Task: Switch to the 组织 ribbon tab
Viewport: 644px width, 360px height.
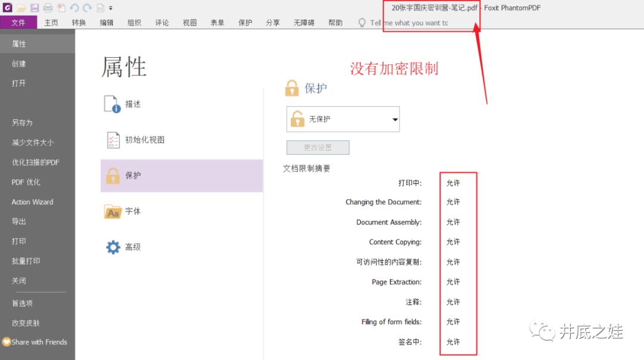Action: pos(134,23)
